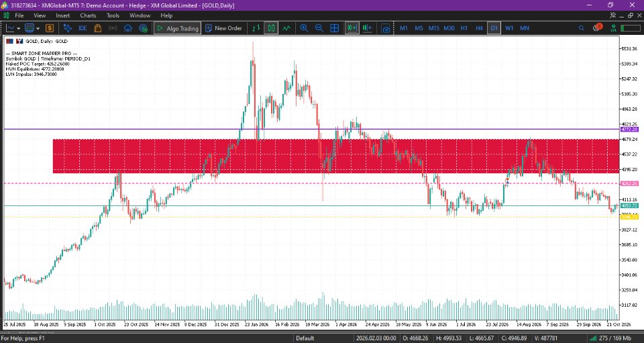Toggle chart shift from right border

coord(367,28)
